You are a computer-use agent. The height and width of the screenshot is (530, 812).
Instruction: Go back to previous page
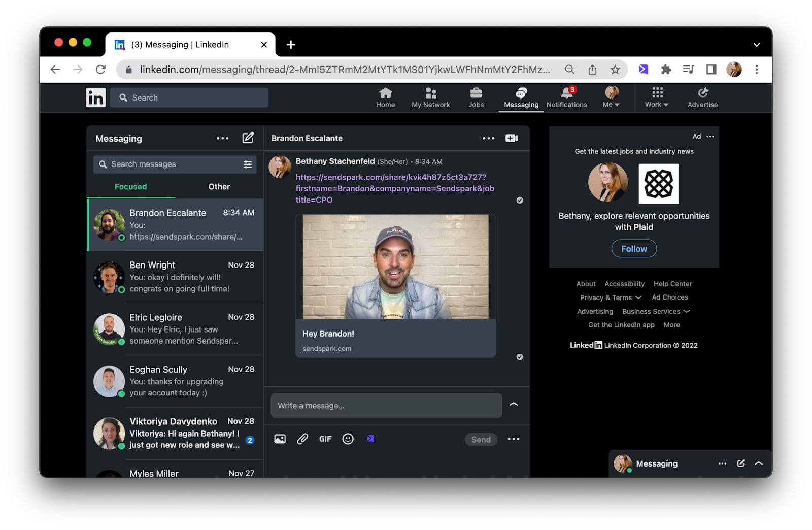click(55, 70)
